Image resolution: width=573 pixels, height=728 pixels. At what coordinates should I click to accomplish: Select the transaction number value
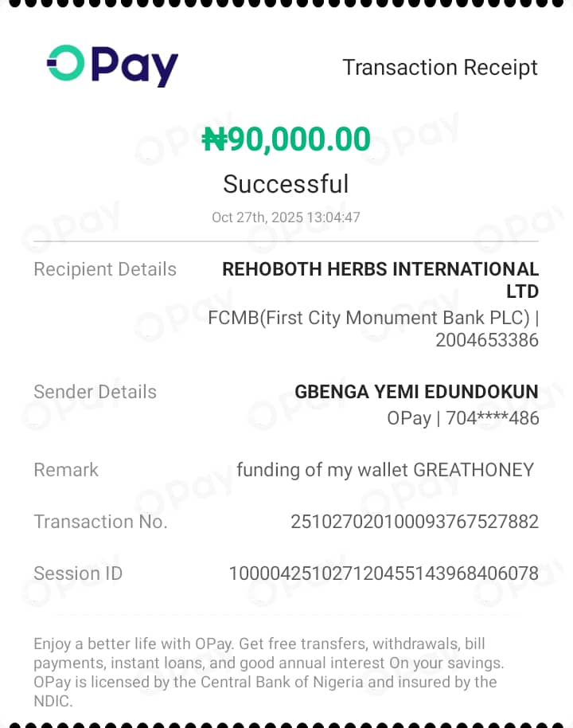coord(415,522)
